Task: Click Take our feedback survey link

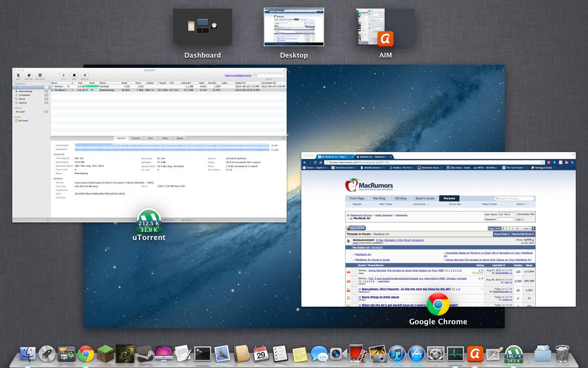Action: 238,75
